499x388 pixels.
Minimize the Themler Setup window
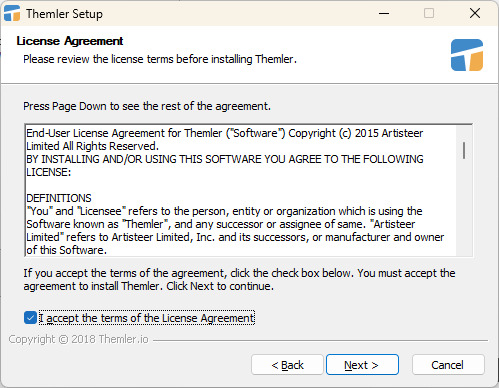point(384,13)
